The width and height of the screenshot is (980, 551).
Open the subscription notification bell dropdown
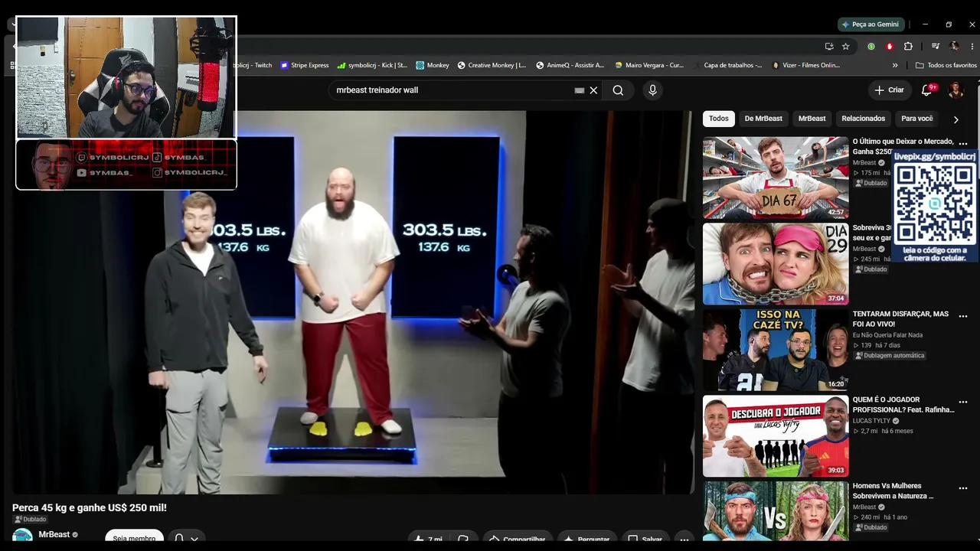[x=186, y=538]
